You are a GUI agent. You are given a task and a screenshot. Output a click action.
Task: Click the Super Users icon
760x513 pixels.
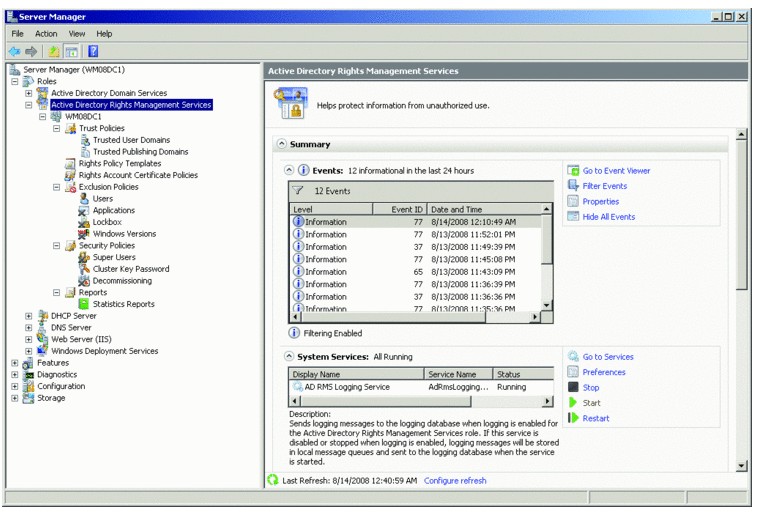click(84, 257)
